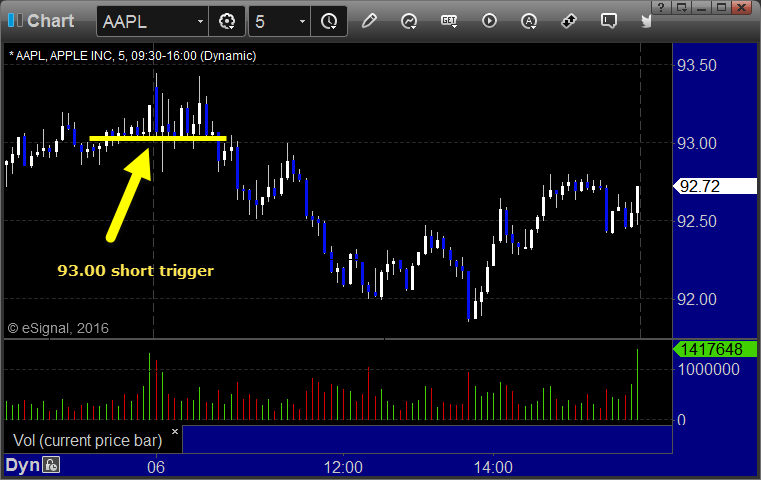Expand the AAPL symbol dropdown arrow
This screenshot has height=480, width=761.
tap(200, 22)
